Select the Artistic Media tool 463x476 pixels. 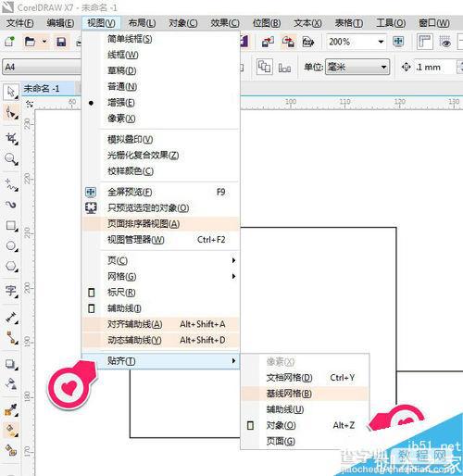click(x=11, y=205)
